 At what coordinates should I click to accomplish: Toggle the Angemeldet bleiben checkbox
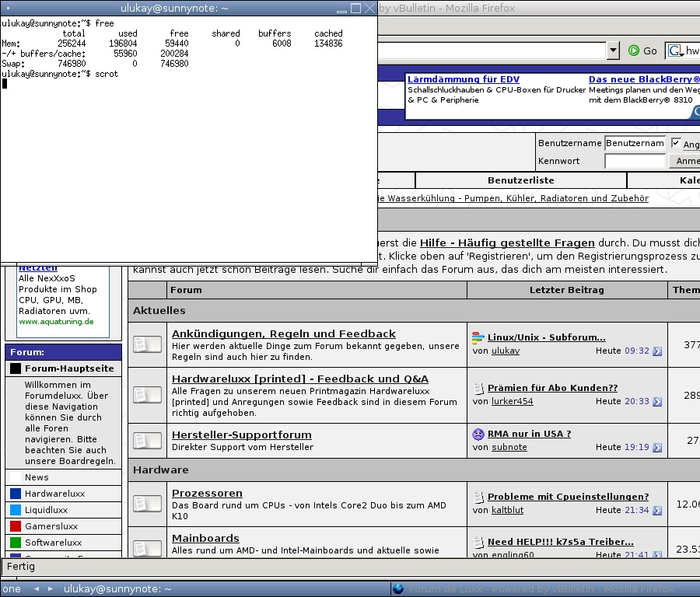pyautogui.click(x=675, y=143)
